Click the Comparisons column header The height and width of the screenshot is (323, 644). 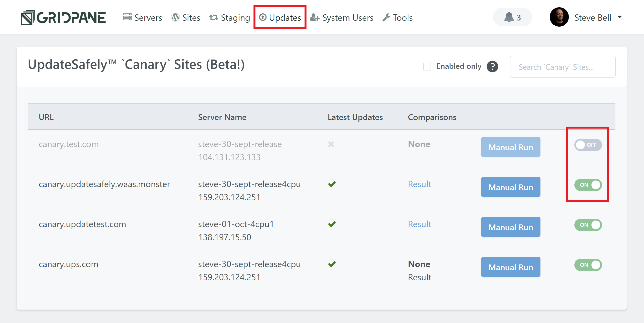432,117
